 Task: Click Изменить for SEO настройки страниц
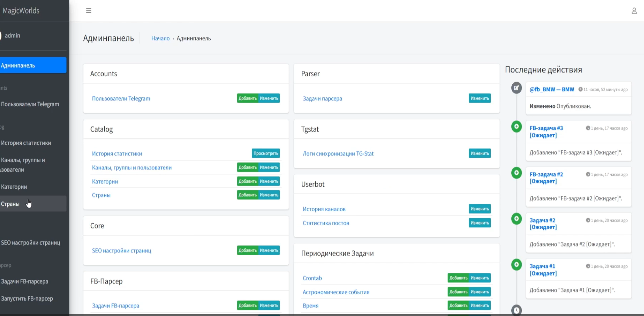point(269,250)
